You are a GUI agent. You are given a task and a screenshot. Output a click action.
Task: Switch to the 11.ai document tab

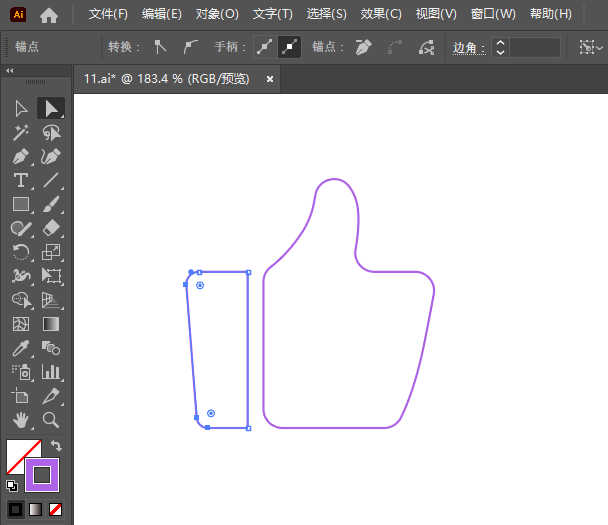coord(167,79)
